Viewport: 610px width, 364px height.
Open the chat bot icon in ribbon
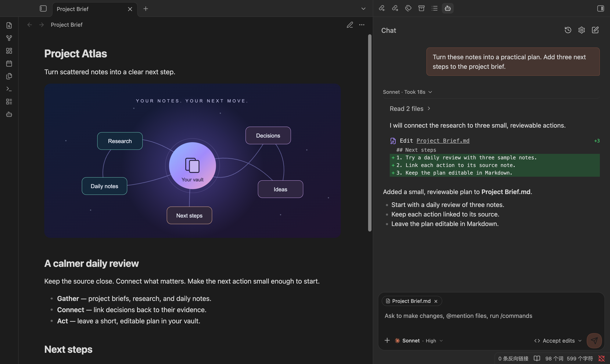click(9, 114)
